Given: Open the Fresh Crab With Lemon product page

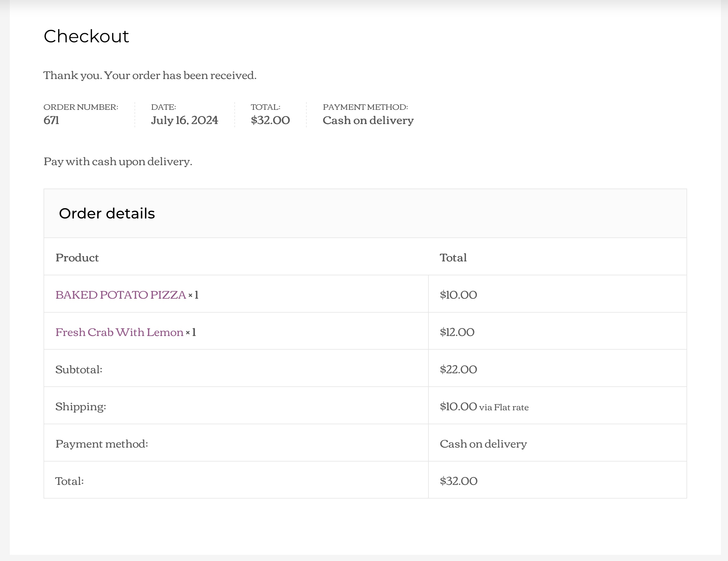Looking at the screenshot, I should (x=119, y=332).
